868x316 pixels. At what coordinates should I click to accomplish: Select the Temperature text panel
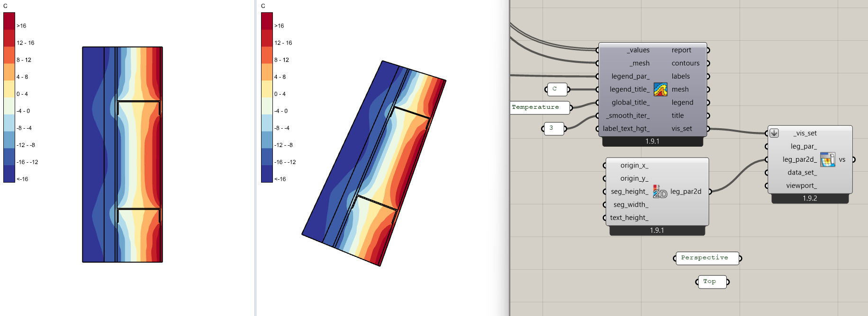pyautogui.click(x=540, y=107)
